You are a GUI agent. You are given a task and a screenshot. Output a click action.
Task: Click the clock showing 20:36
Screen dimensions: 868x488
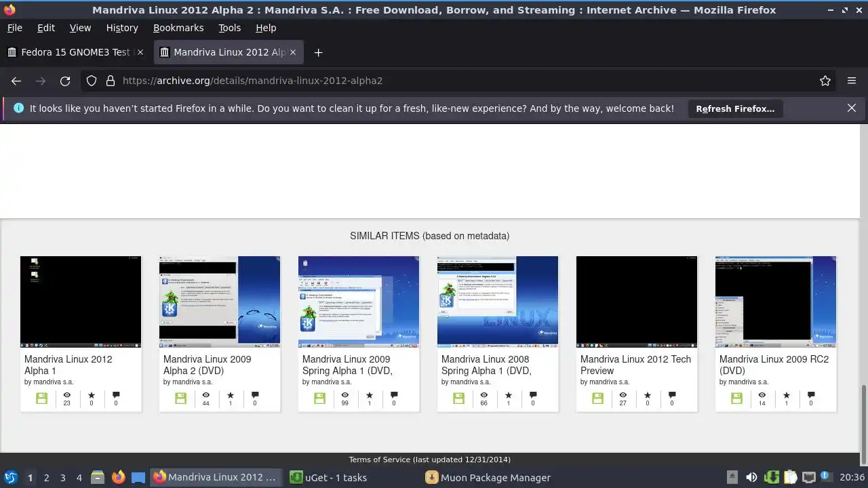(x=852, y=477)
